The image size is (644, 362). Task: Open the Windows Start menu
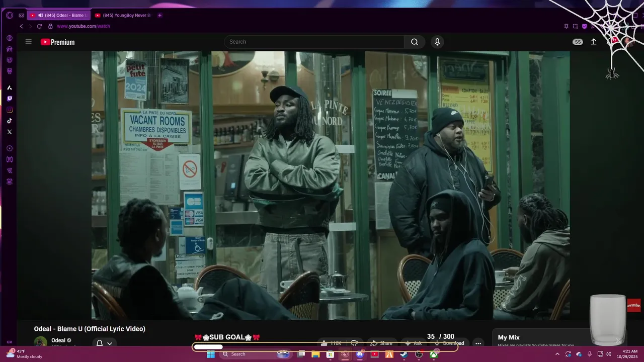(x=211, y=354)
